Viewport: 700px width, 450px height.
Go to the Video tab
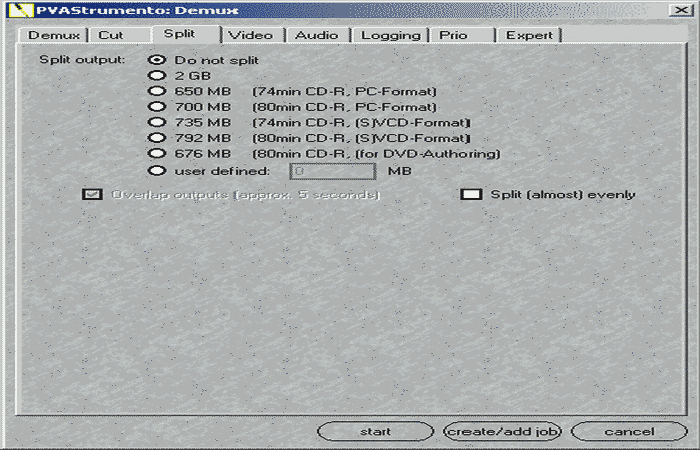[x=250, y=35]
